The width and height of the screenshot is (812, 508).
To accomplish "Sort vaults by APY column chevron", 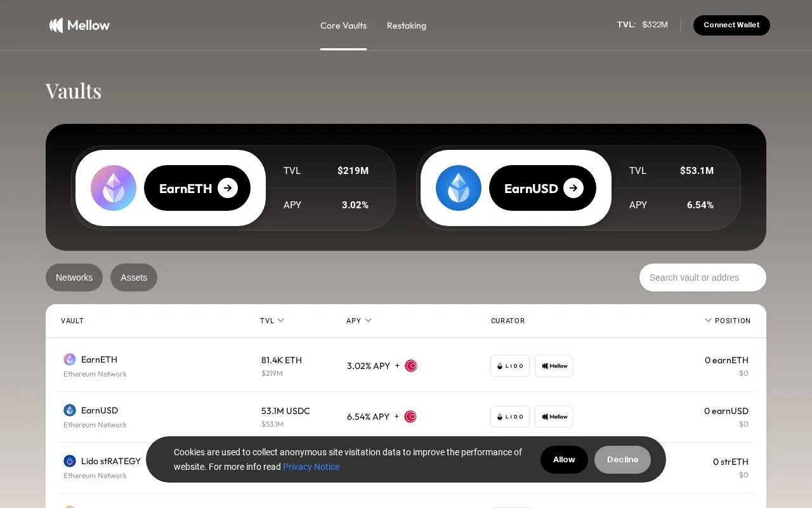I will 368,321.
